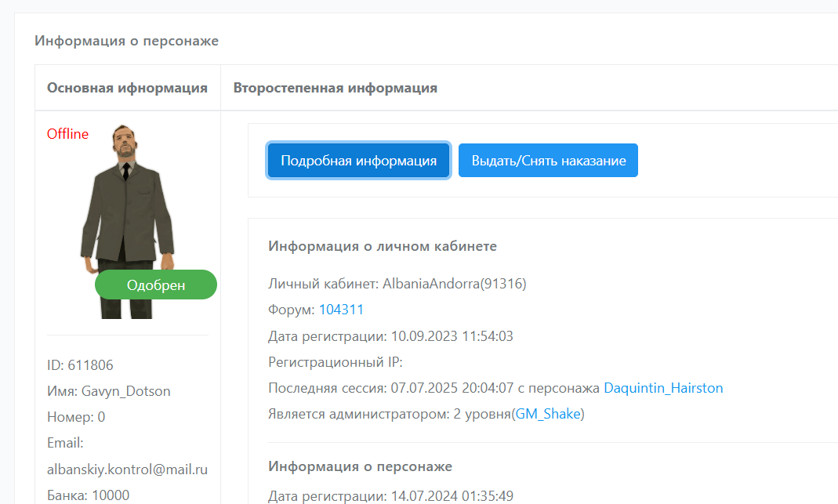Click the albanskiy.kontrol@mail.ru email address
The width and height of the screenshot is (838, 504).
127,470
